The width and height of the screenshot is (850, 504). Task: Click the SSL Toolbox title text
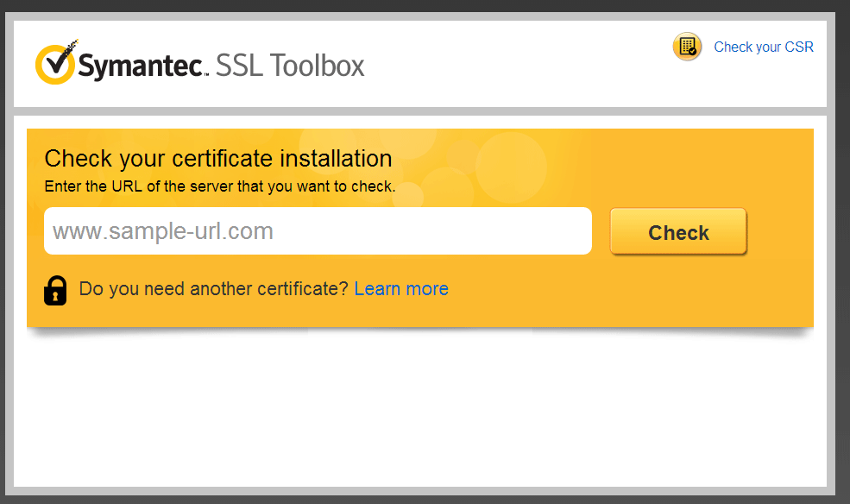coord(290,66)
